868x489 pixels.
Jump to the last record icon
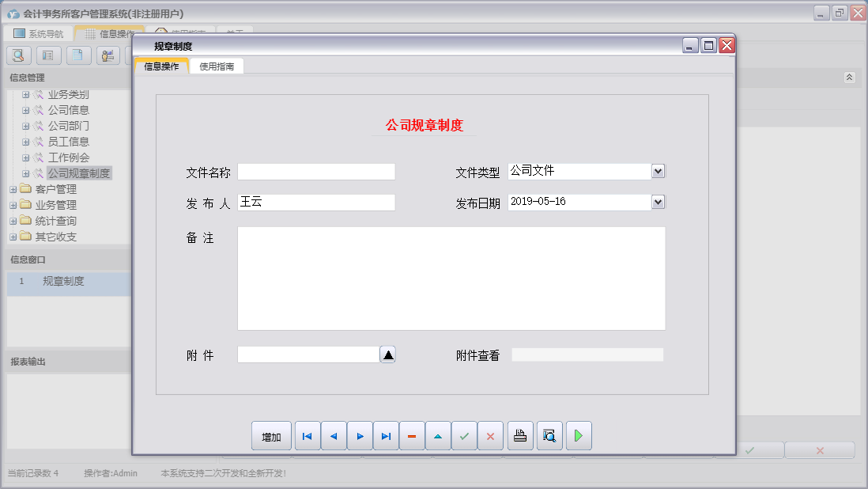(385, 435)
